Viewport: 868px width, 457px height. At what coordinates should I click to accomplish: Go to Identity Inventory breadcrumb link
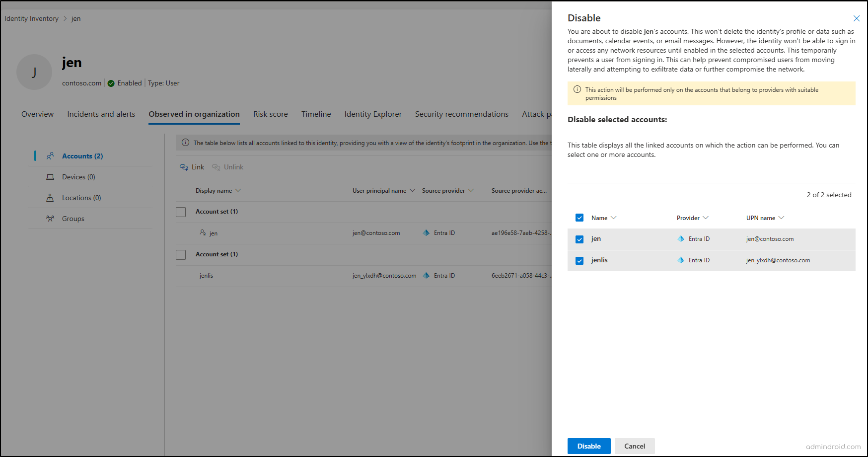pos(32,18)
